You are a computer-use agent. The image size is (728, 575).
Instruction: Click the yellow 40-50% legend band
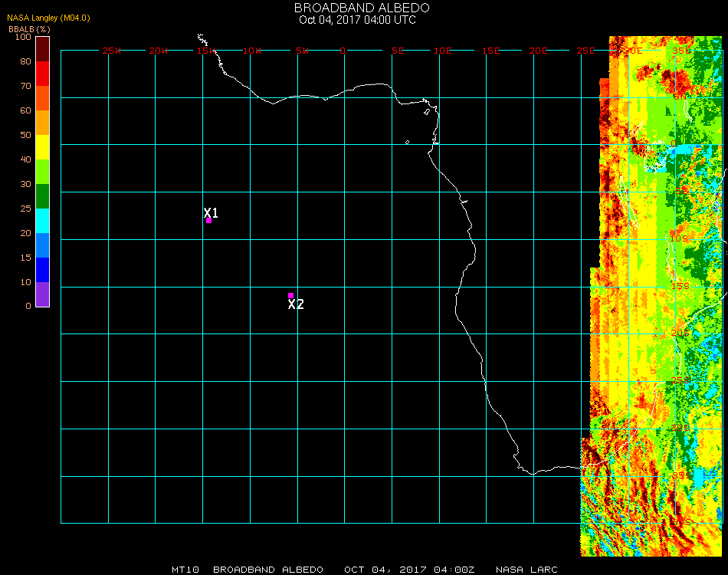tap(43, 147)
